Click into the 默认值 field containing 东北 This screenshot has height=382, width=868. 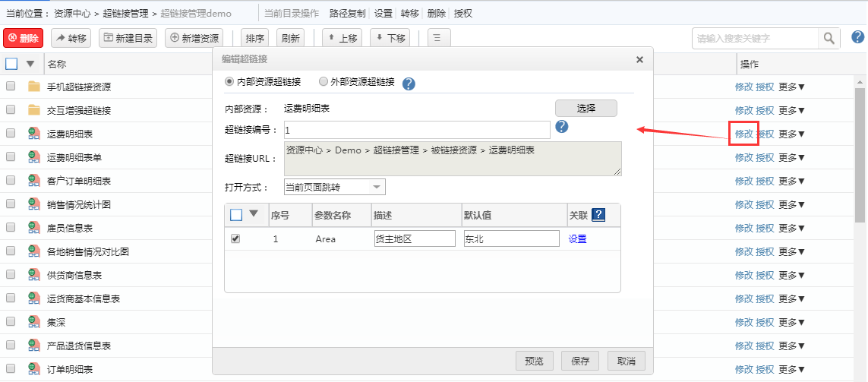tap(510, 238)
